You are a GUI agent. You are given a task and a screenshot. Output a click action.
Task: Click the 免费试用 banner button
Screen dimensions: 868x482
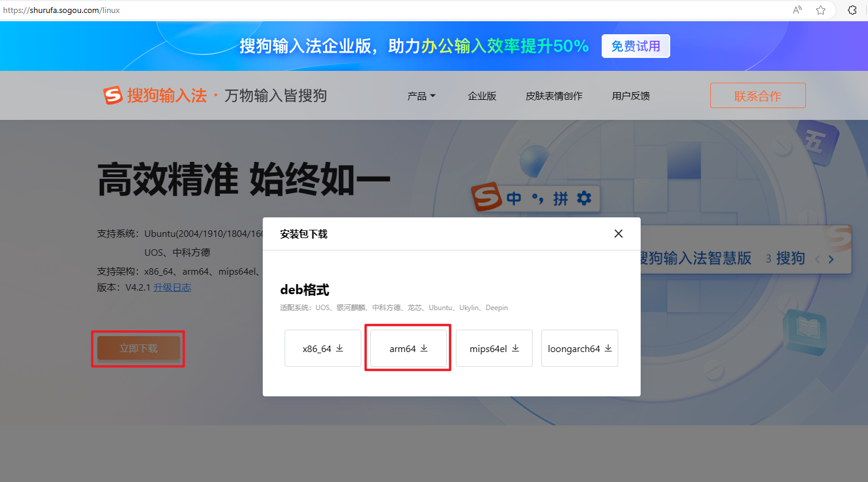click(636, 46)
